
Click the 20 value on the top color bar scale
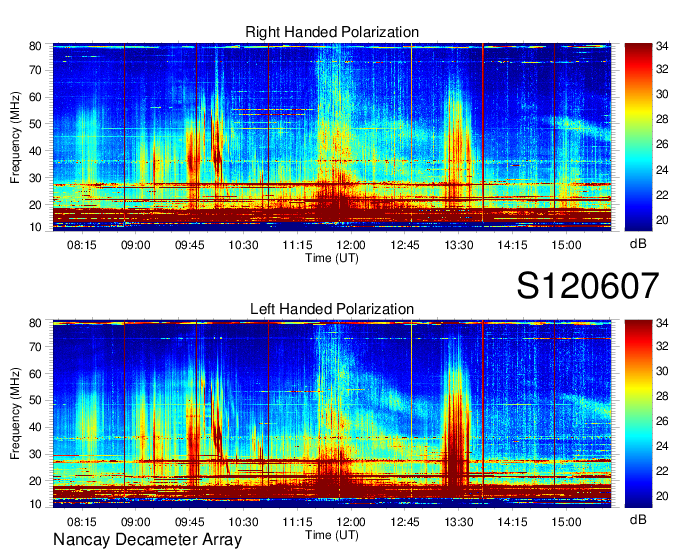[662, 220]
